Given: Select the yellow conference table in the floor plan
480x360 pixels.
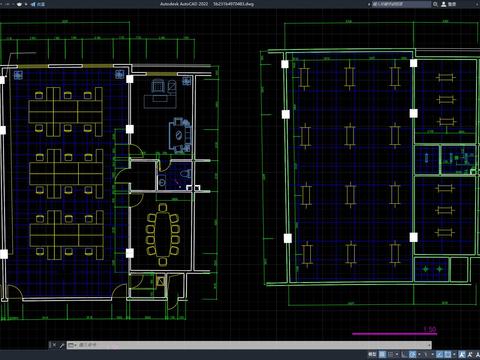Looking at the screenshot, I should click(x=163, y=234).
